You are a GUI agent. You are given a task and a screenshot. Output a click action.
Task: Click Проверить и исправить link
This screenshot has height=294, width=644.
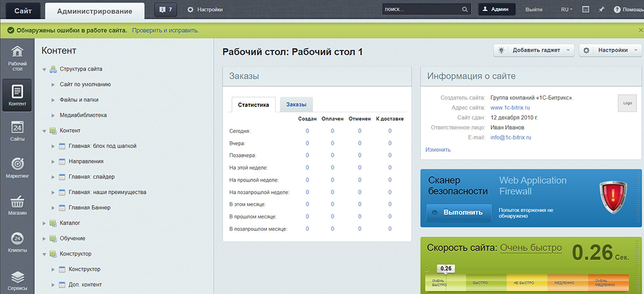pos(166,30)
